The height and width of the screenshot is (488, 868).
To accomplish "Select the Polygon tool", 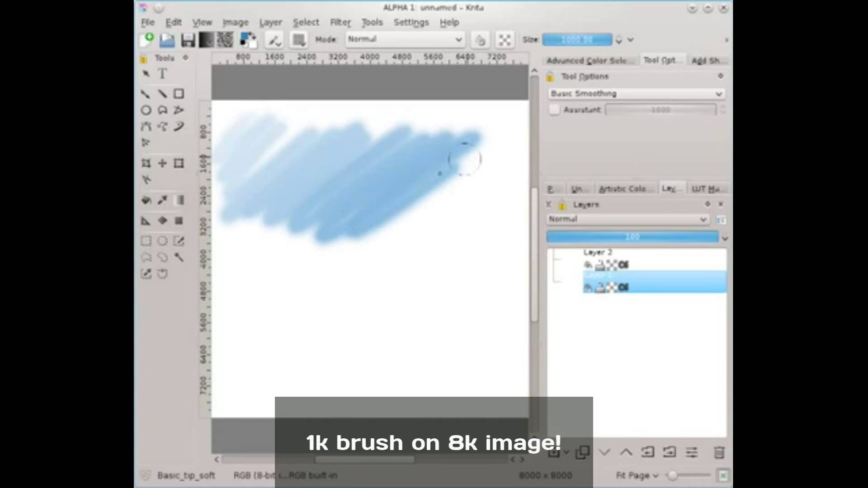I will (162, 110).
